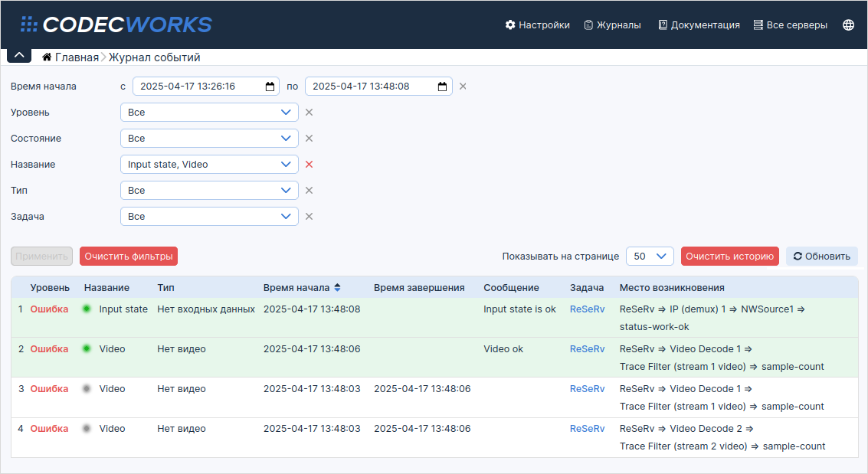Click the Очистить историю button
The width and height of the screenshot is (868, 474).
tap(729, 257)
